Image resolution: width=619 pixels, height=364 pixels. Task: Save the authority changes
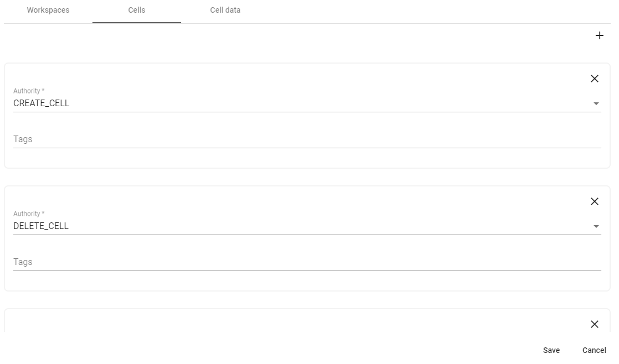[x=551, y=350]
